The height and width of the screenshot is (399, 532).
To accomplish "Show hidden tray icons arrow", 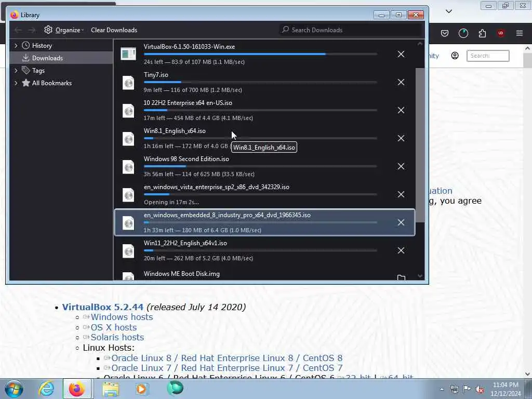I will 442,390.
